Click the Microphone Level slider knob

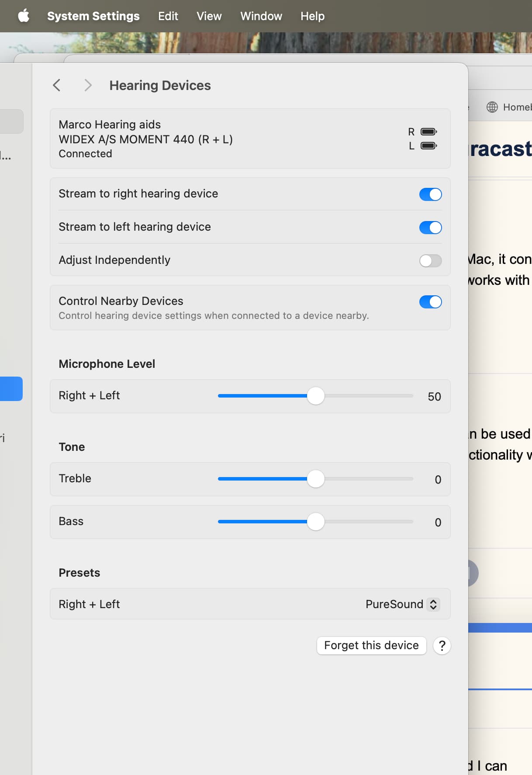(x=315, y=396)
